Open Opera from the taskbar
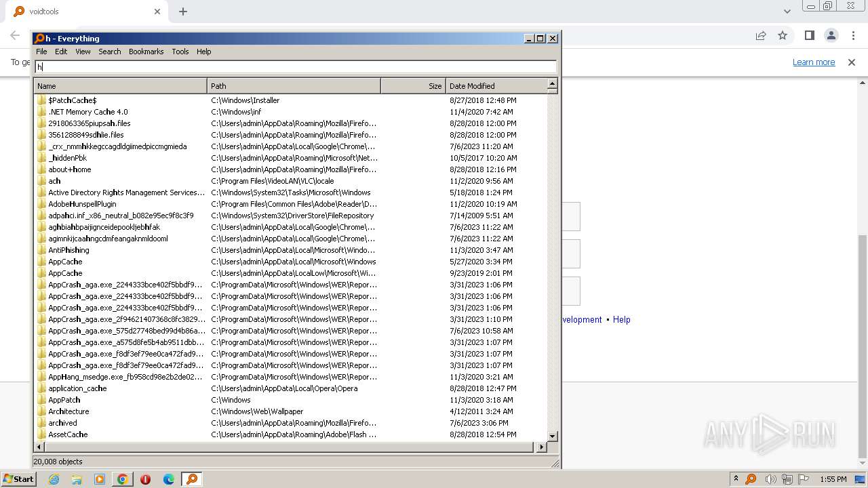This screenshot has width=868, height=488. [x=146, y=479]
